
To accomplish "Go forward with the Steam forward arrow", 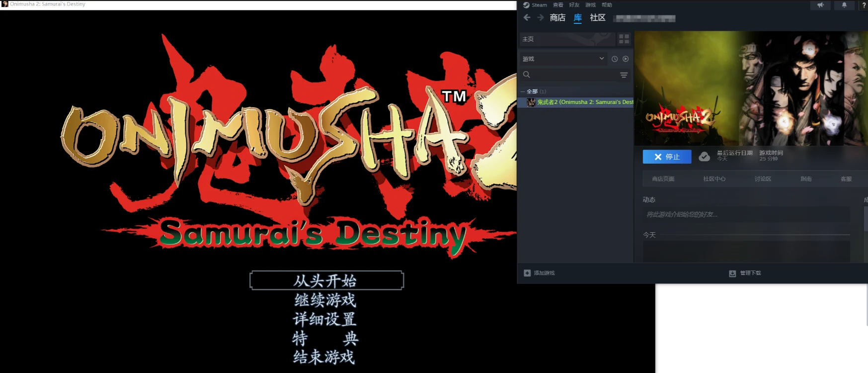I will [540, 17].
